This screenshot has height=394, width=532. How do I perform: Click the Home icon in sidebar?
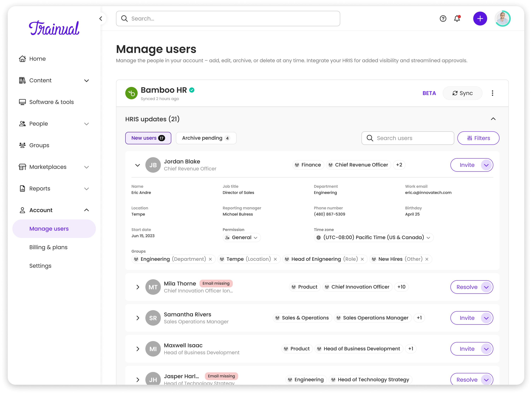22,59
